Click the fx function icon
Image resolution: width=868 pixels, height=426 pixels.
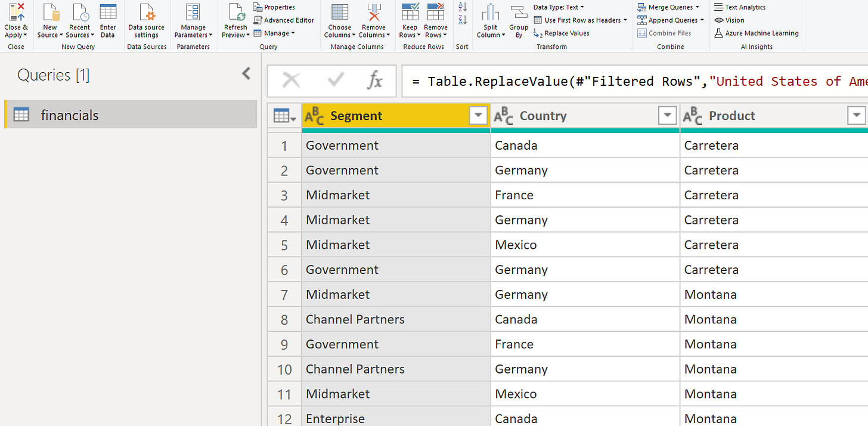tap(374, 81)
